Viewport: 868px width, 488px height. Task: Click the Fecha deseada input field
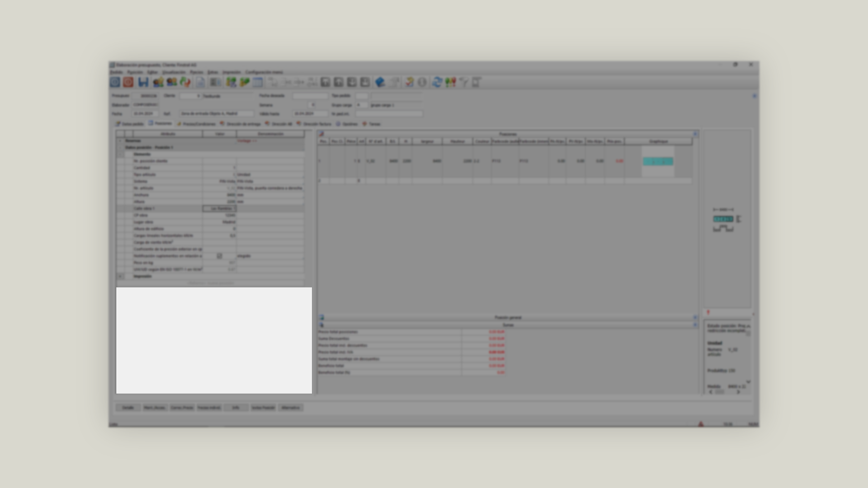(x=310, y=96)
